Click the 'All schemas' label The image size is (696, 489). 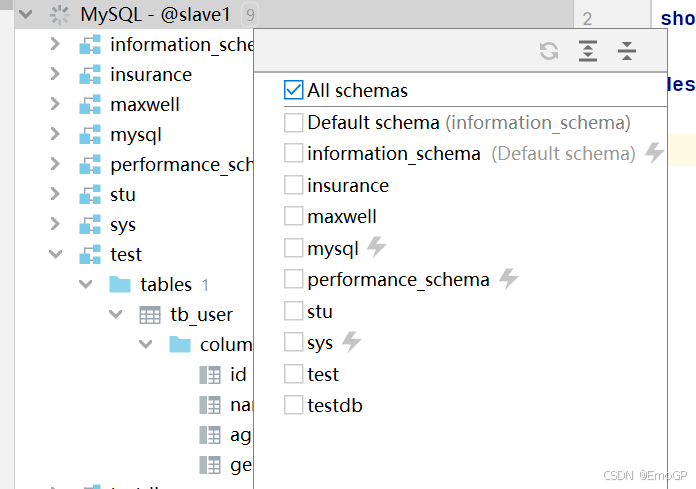pos(357,91)
